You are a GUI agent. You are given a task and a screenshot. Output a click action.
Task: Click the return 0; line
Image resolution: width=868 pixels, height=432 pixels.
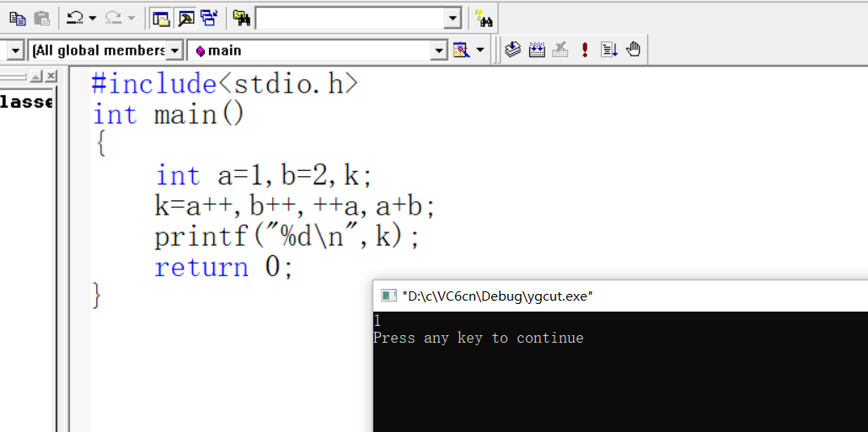click(x=223, y=268)
